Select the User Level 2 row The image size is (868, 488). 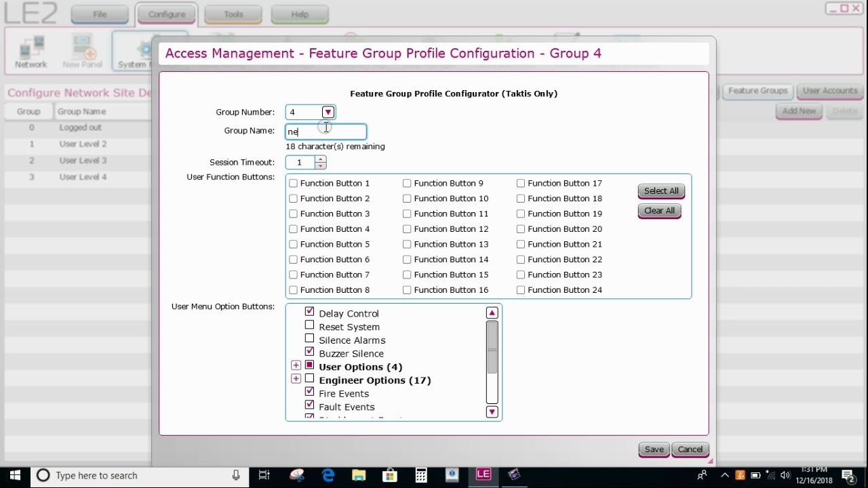78,144
